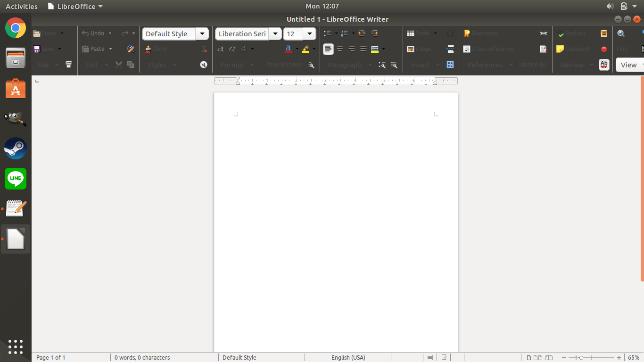This screenshot has width=644, height=362.
Task: Open Activities overview
Action: point(22,6)
